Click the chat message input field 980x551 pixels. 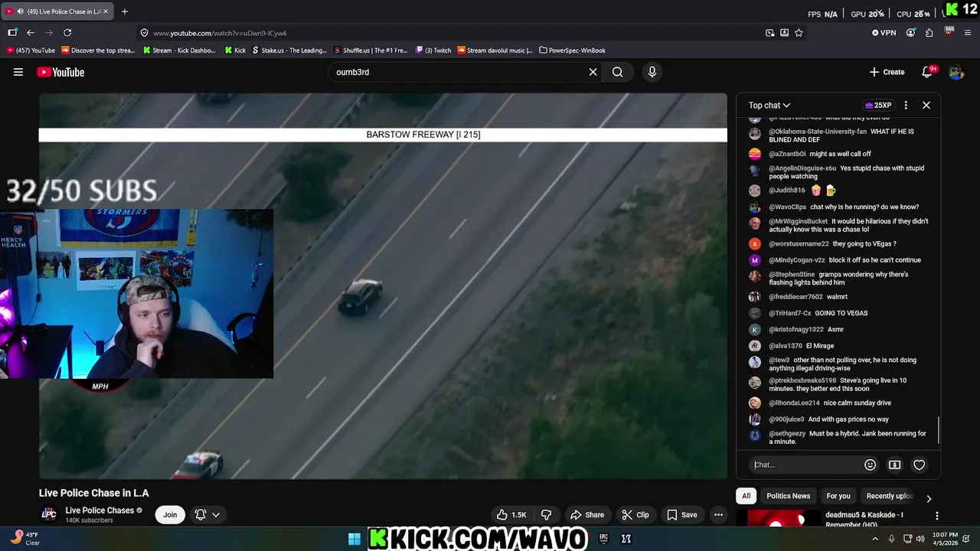(805, 465)
